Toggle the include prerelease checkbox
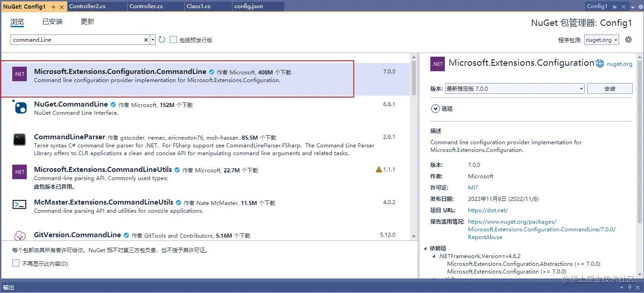 point(173,40)
